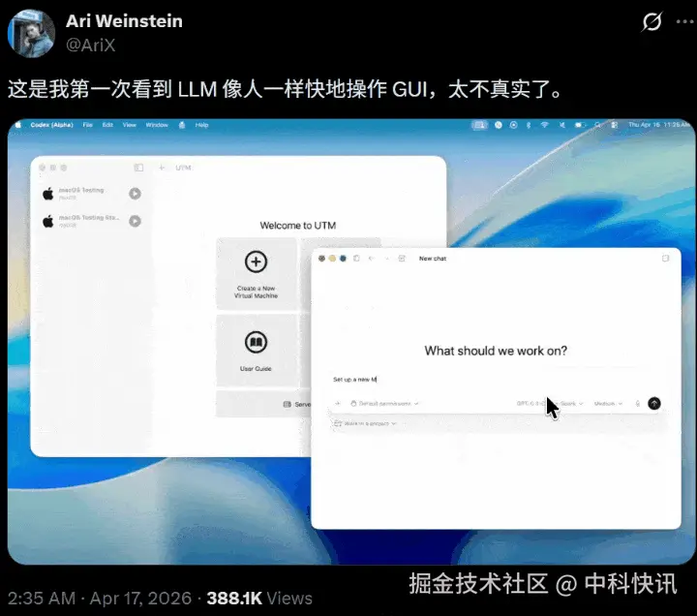This screenshot has width=697, height=616.
Task: Open the User Guide card in UTM
Action: pos(256,351)
